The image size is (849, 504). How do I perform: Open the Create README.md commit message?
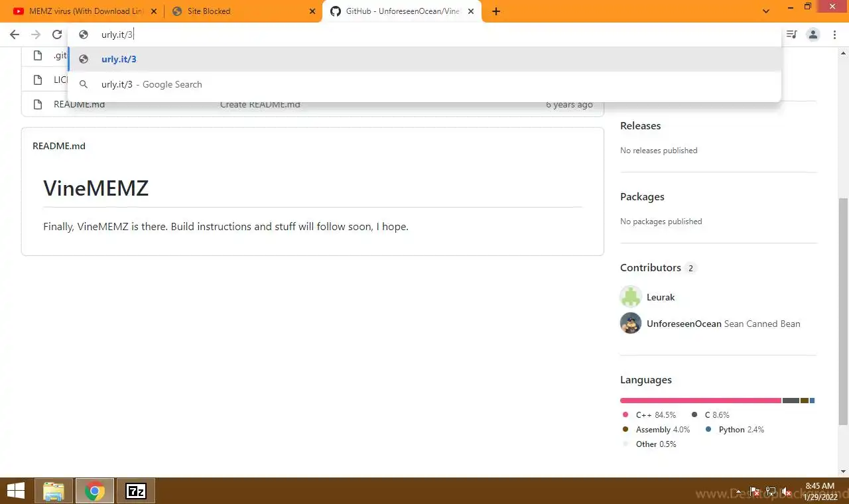(260, 104)
